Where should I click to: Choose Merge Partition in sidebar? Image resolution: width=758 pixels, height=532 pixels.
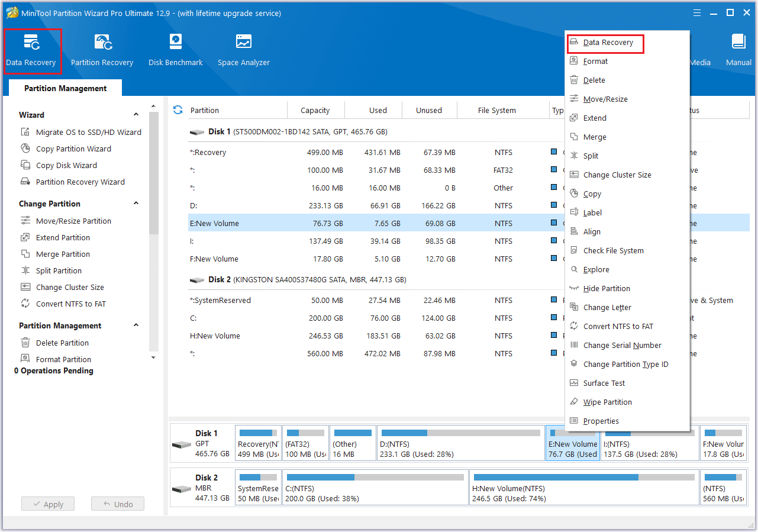(x=55, y=254)
